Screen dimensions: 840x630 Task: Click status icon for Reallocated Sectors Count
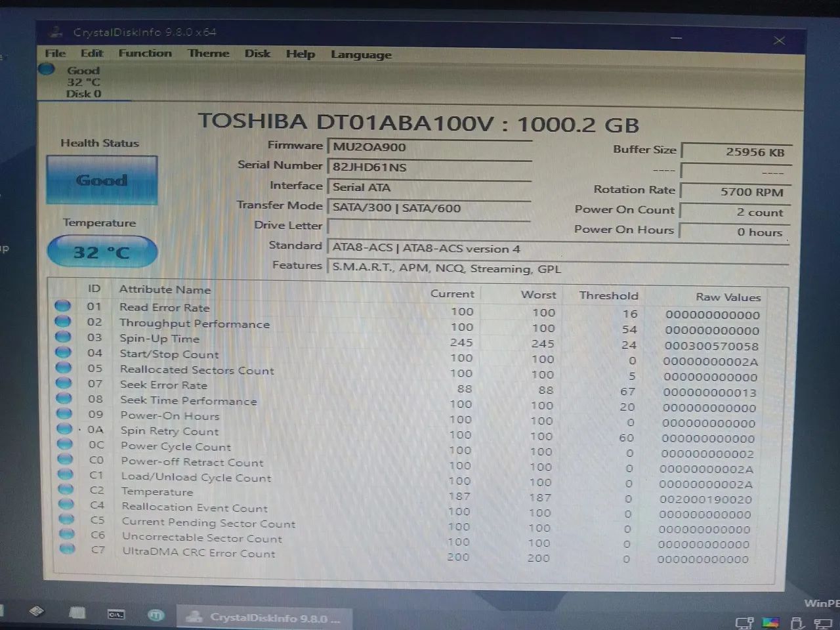click(63, 367)
